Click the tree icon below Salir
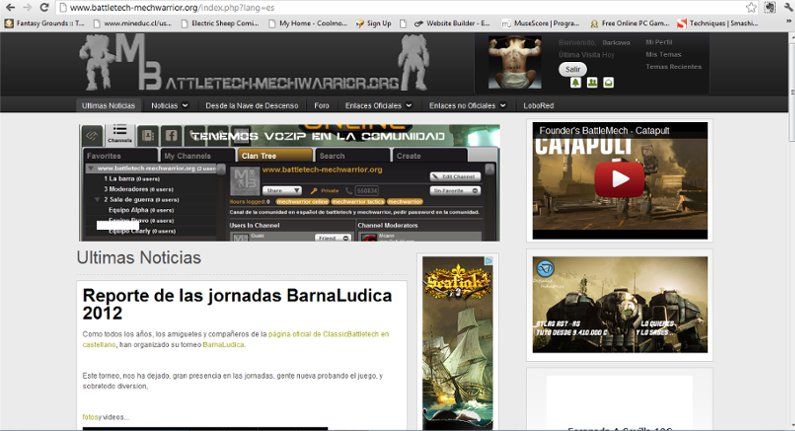This screenshot has height=431, width=795. pos(575,83)
